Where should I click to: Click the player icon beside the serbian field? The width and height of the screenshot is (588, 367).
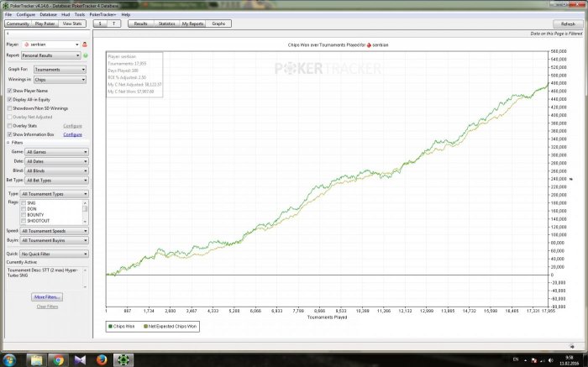click(85, 43)
